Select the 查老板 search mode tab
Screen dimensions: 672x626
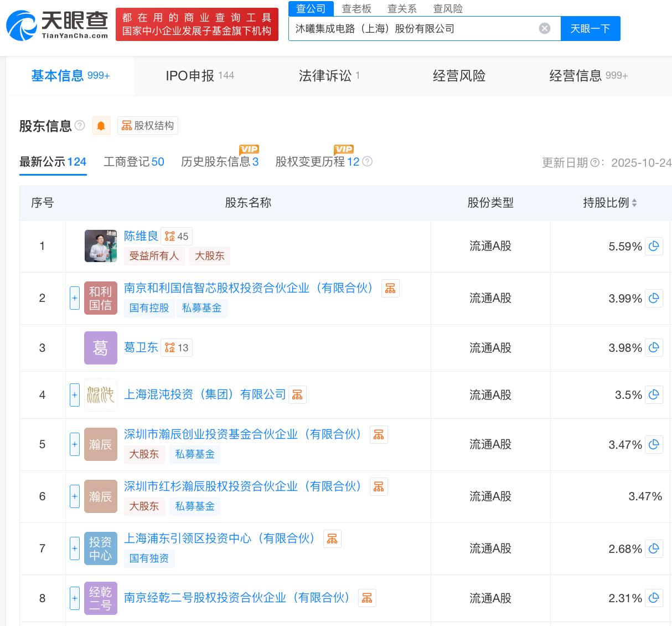pos(356,9)
